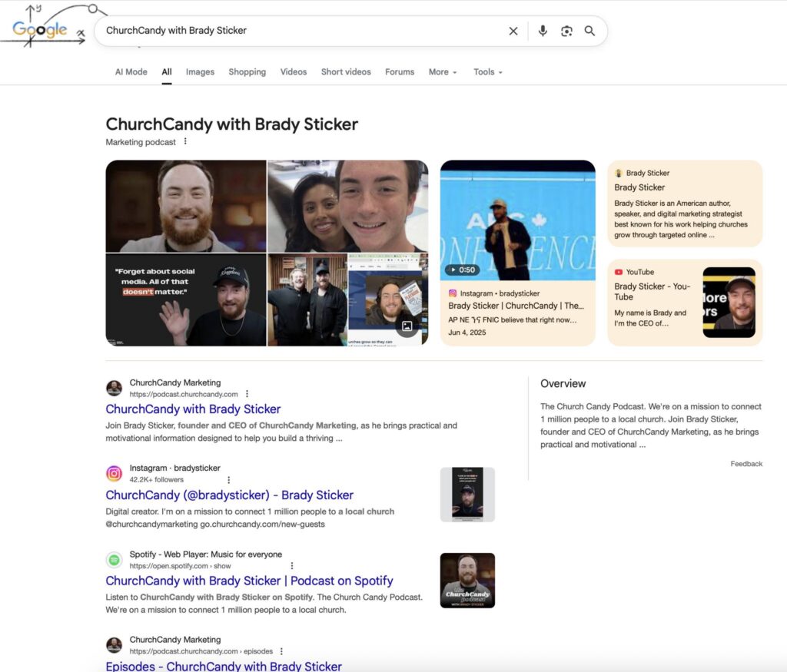Open the Videos tab

[x=293, y=72]
